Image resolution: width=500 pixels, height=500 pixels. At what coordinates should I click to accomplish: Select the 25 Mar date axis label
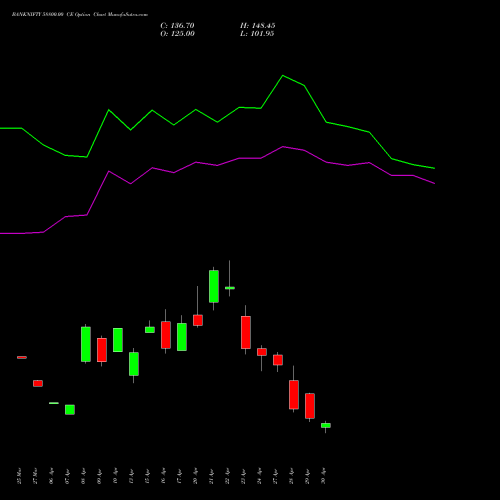coord(19,476)
